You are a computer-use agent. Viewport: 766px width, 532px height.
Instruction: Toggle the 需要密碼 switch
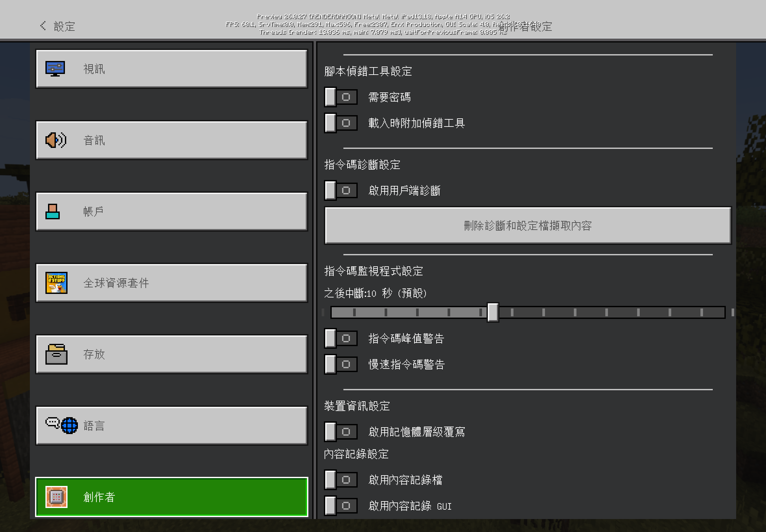340,97
